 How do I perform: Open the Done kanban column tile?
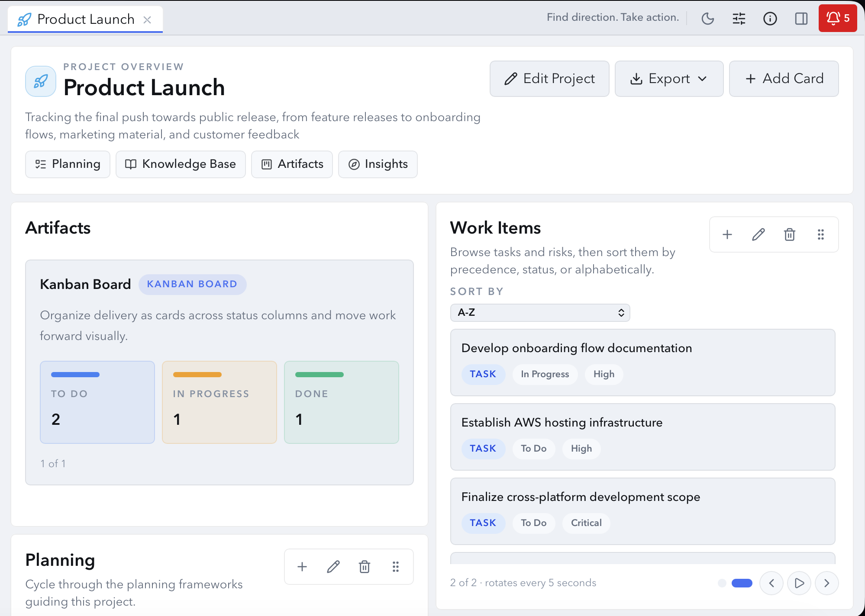(x=342, y=402)
